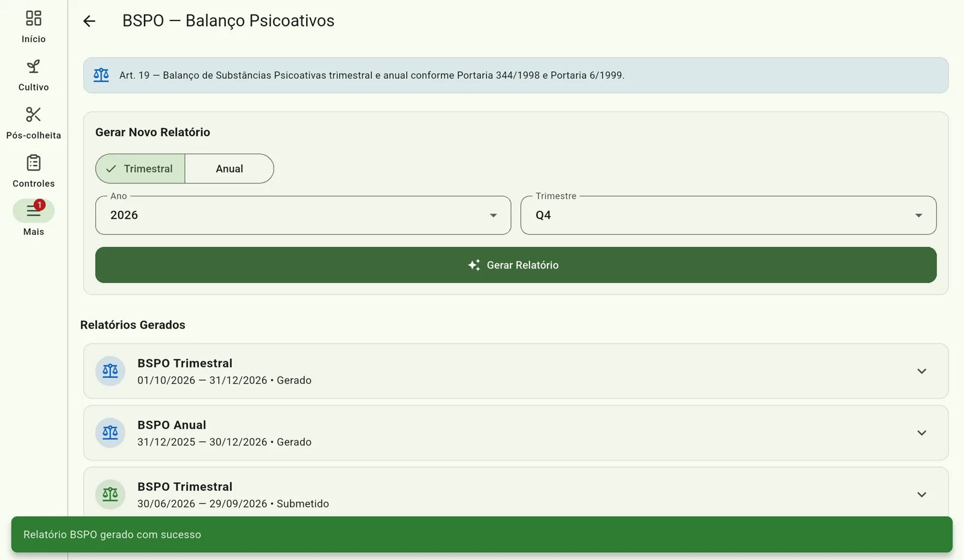Click the '30/06/2026 — 29/09/2026 • Submetido' text
This screenshot has height=560, width=964.
click(233, 504)
